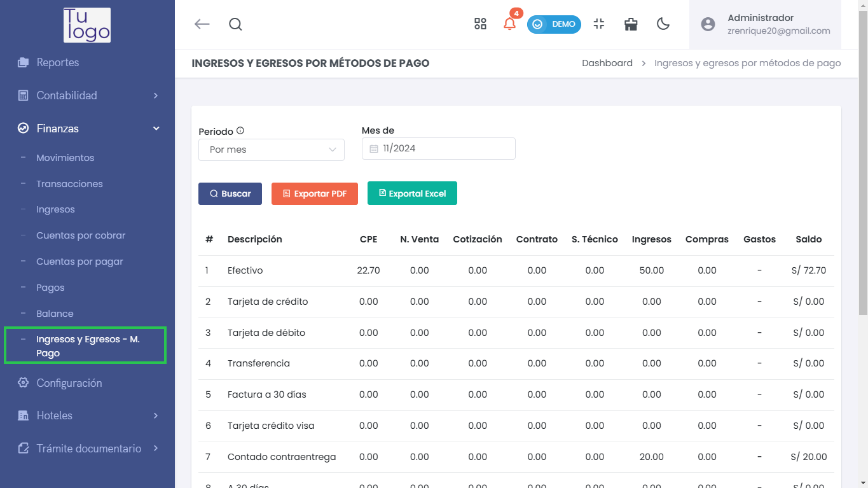Click the Periodo info icon
This screenshot has height=488, width=868.
tap(240, 130)
